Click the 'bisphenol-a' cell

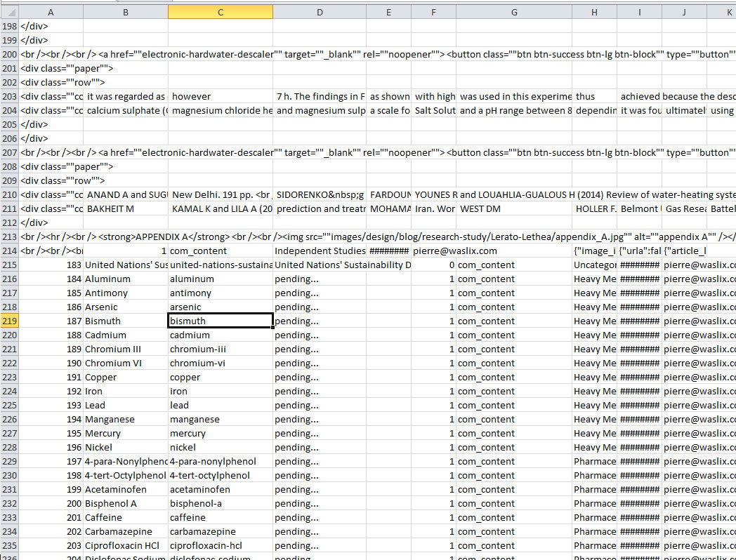tap(220, 504)
